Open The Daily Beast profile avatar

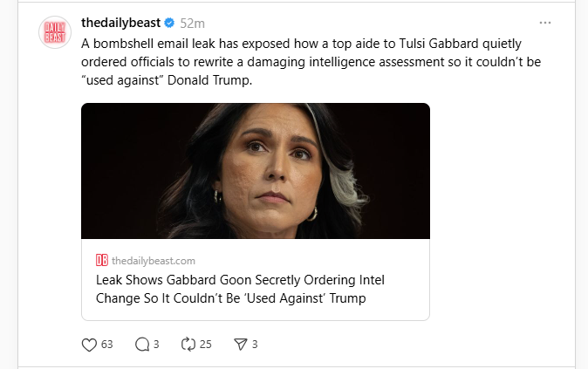click(x=55, y=32)
